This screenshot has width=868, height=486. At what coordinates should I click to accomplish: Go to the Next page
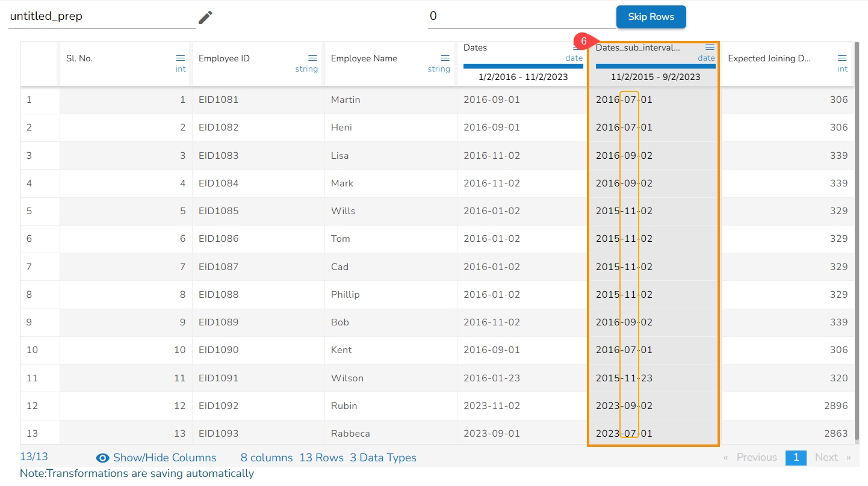coord(826,457)
